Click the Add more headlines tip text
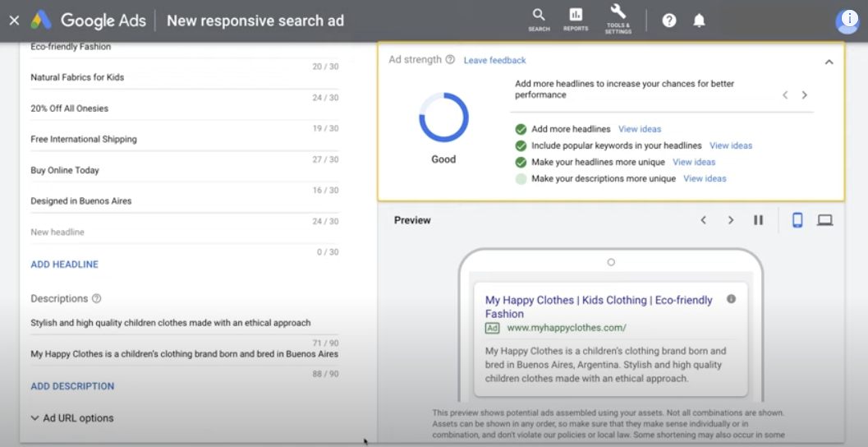 click(x=624, y=90)
